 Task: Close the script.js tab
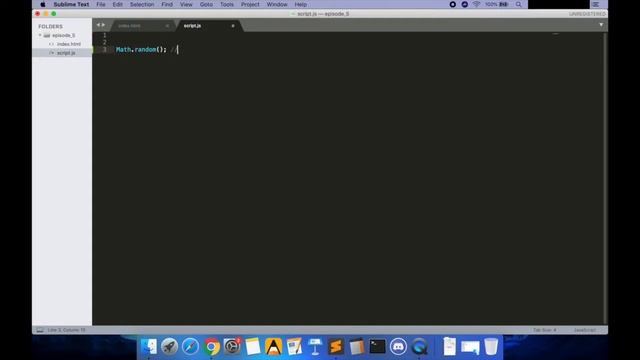pos(233,26)
